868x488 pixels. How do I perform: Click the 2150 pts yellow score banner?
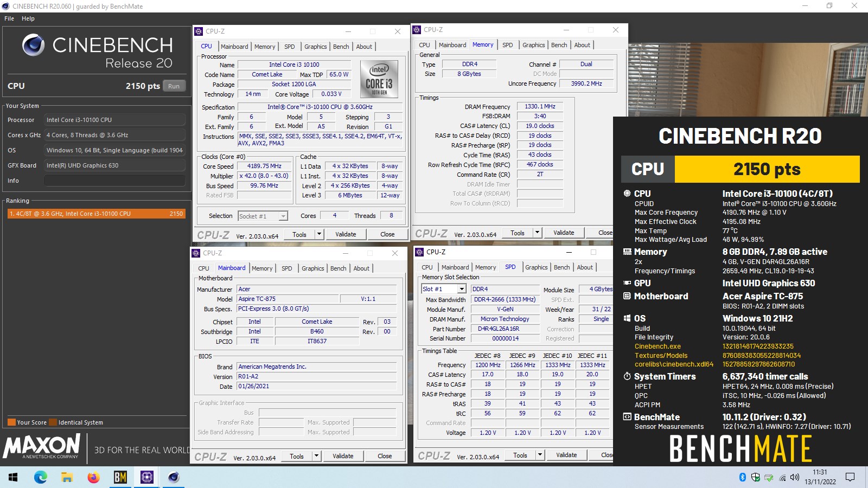[x=767, y=169]
